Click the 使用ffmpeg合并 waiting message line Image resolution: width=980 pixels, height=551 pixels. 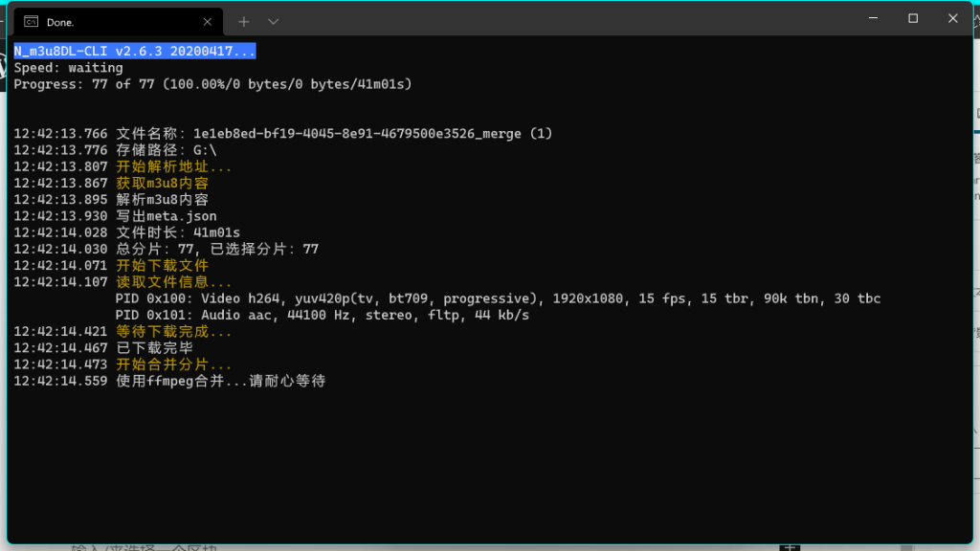[x=220, y=381]
